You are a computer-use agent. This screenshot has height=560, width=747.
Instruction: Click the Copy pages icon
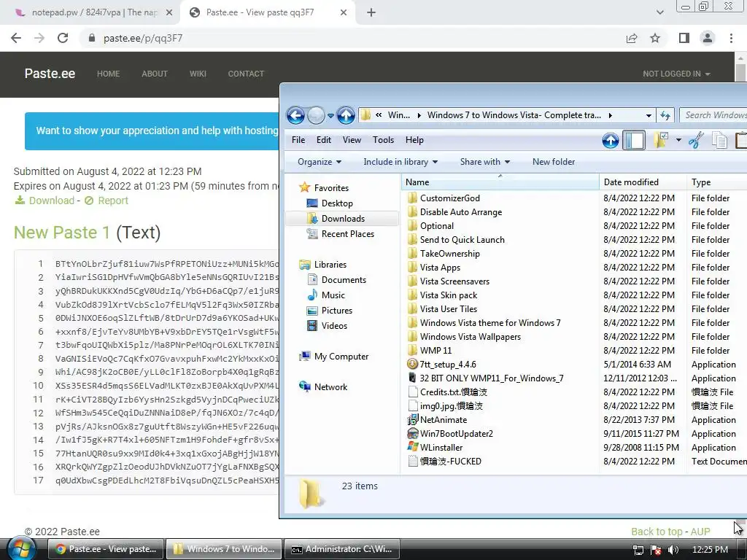coord(719,141)
